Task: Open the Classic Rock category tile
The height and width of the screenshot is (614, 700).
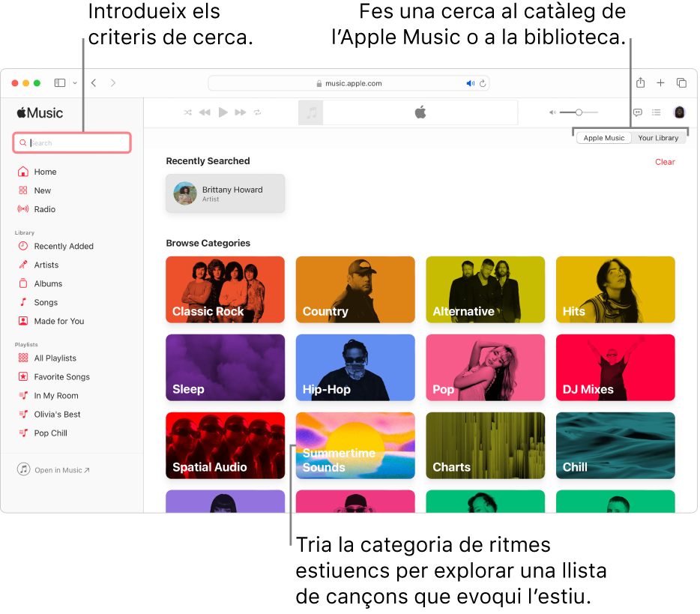Action: [226, 290]
